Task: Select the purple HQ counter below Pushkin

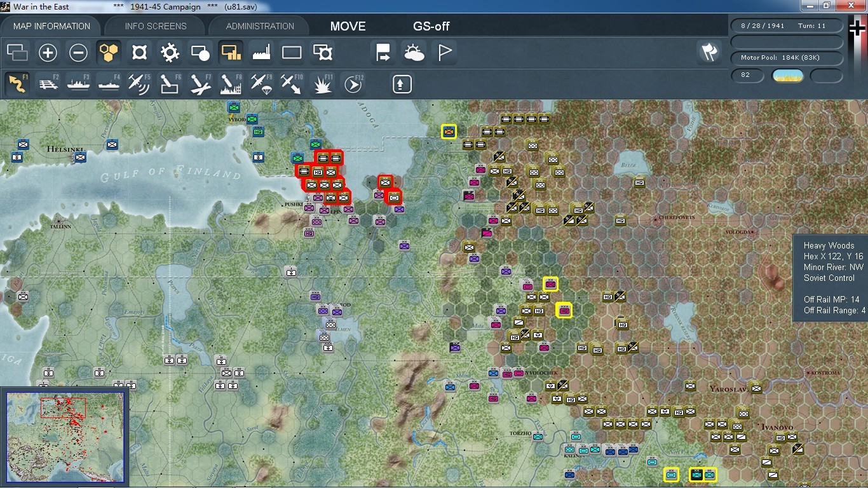Action: coord(309,233)
